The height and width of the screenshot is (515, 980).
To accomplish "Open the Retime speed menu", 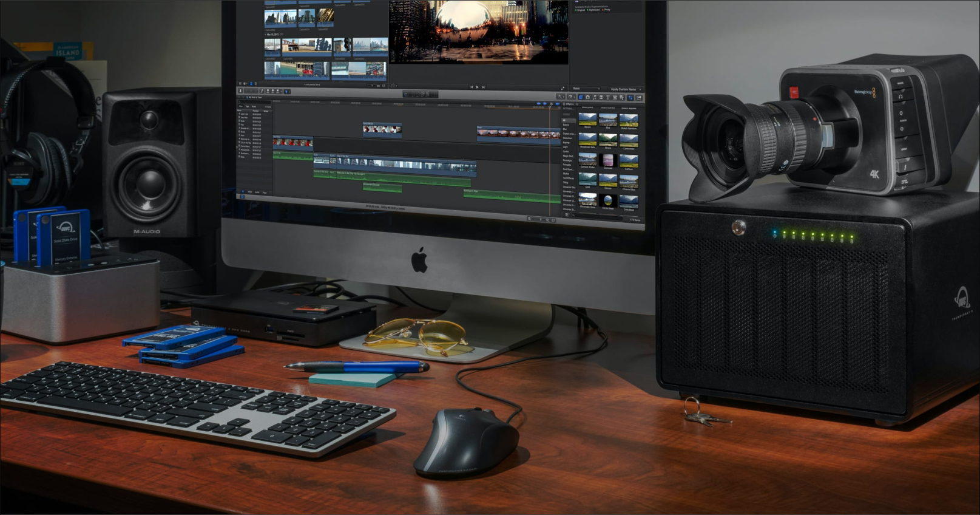I will coord(571,97).
